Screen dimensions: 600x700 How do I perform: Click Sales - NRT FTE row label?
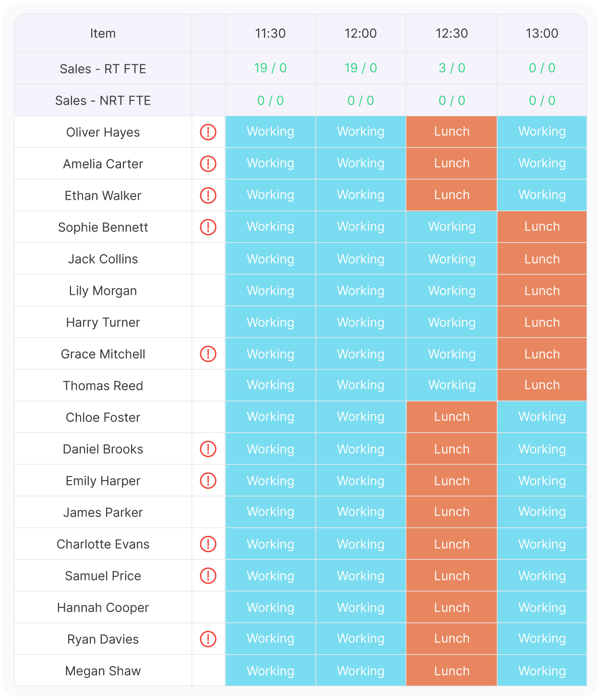click(x=103, y=100)
